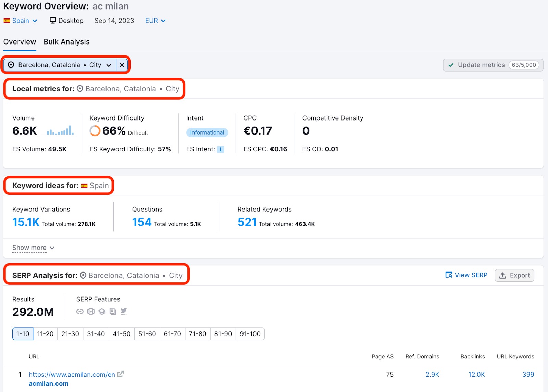Select the 81-90 results range
548x392 pixels.
tap(223, 334)
